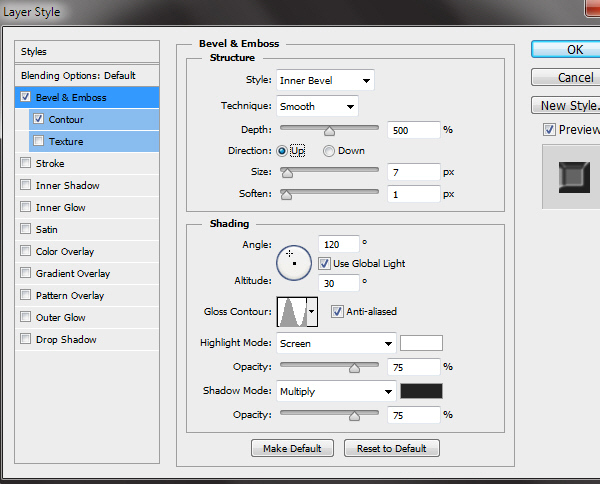Disable the Bevel & Emboss checkbox
This screenshot has height=484, width=600.
[26, 97]
